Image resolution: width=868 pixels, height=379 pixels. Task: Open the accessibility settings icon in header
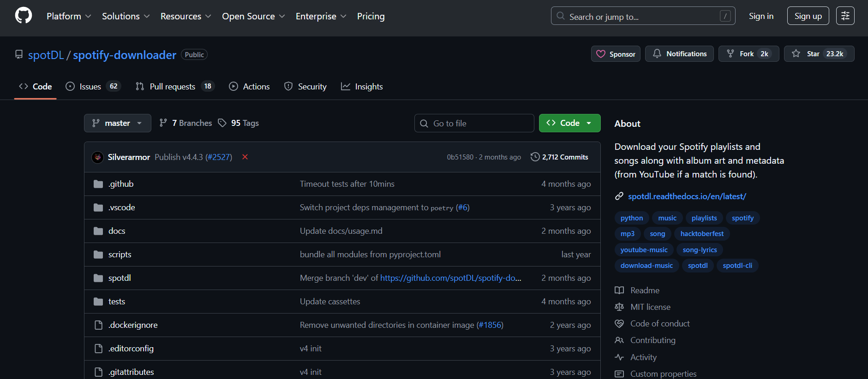pos(845,16)
